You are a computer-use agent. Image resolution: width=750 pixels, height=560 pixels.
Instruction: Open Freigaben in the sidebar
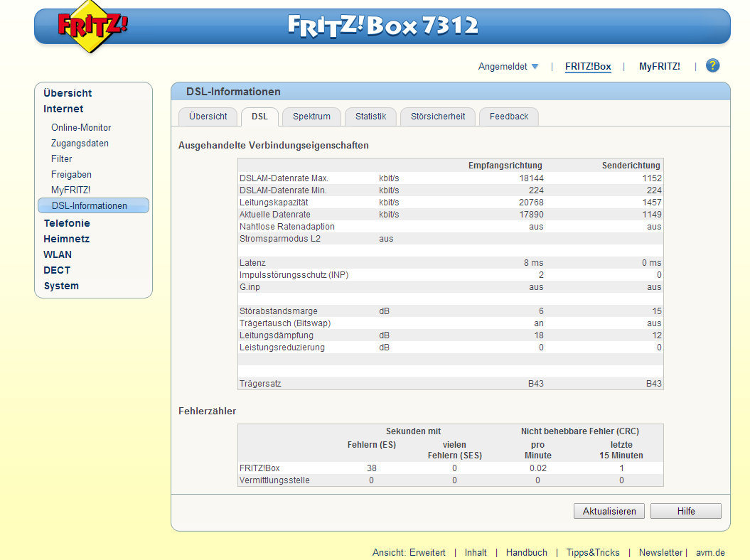[x=71, y=175]
